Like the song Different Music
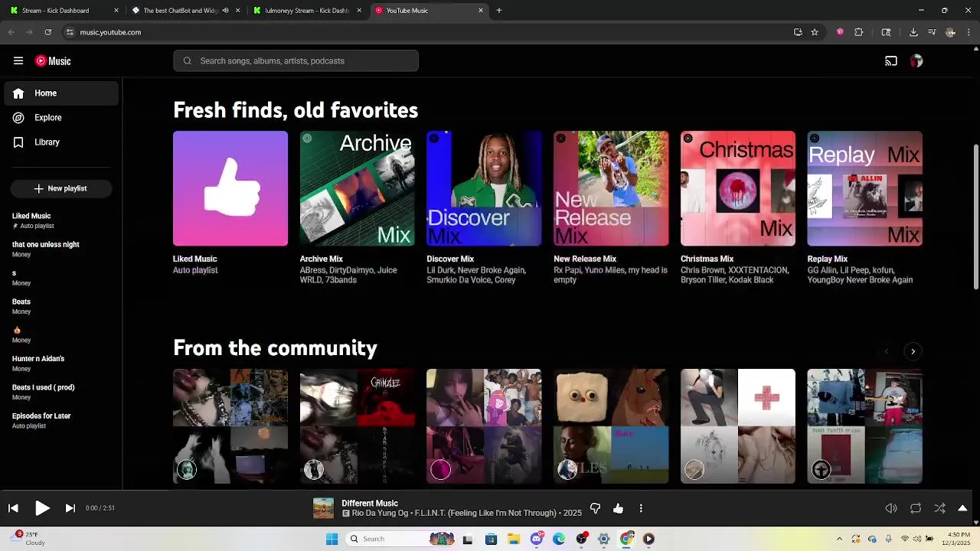This screenshot has height=551, width=980. pos(618,508)
